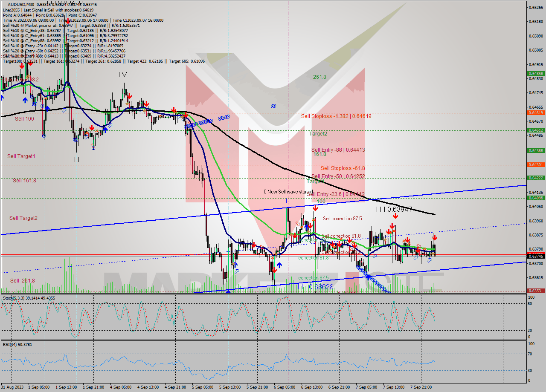Click the current price tag 0.63745

[x=536, y=256]
